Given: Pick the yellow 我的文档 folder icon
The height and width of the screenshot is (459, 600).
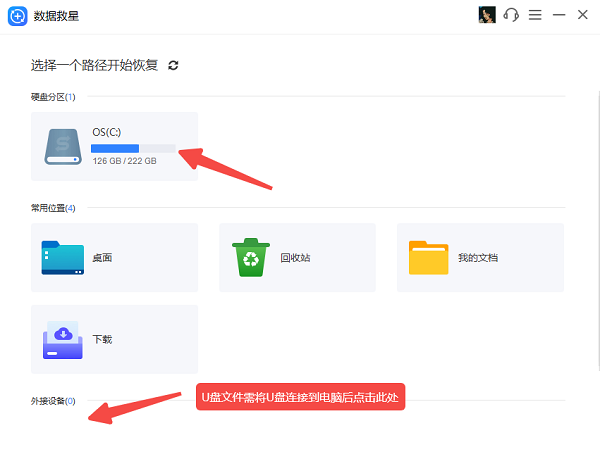Looking at the screenshot, I should [x=428, y=257].
